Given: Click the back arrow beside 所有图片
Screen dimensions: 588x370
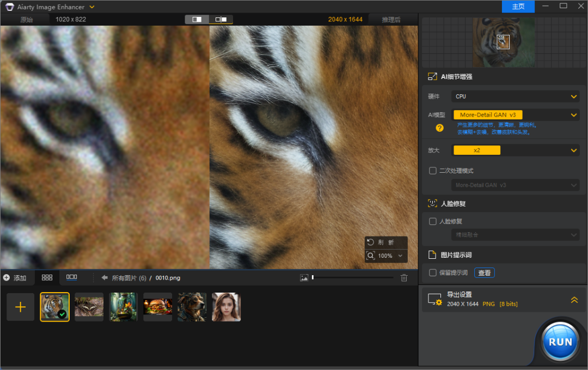Looking at the screenshot, I should click(104, 278).
